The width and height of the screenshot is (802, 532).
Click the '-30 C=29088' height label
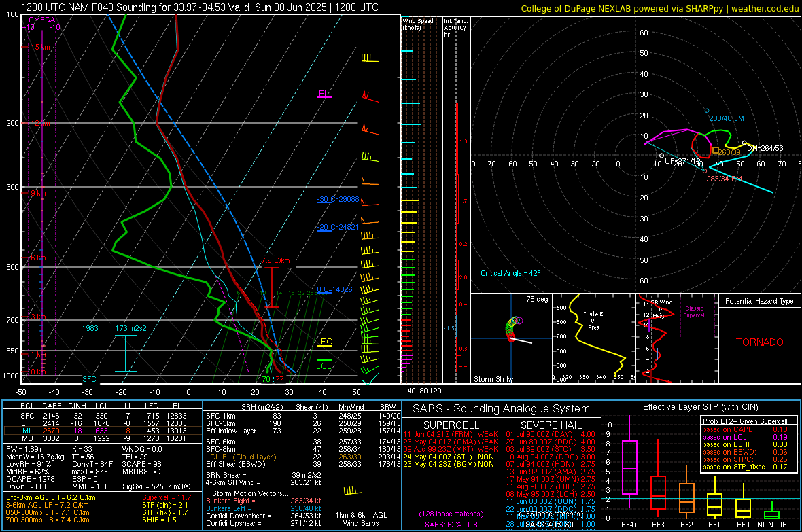tap(338, 199)
